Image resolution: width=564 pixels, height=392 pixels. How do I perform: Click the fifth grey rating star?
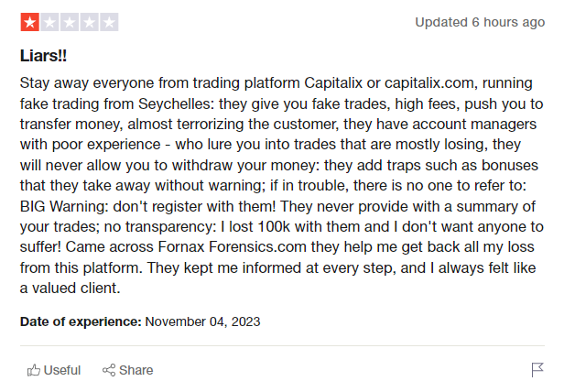(x=109, y=21)
